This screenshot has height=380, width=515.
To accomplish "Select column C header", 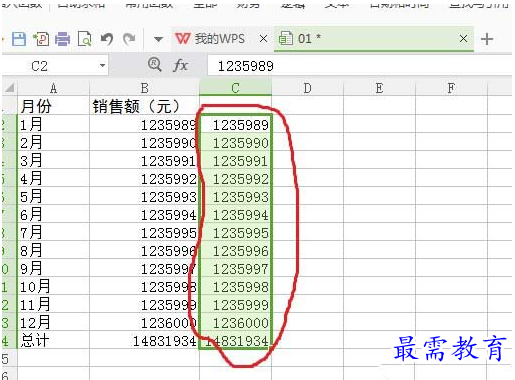I will point(235,88).
